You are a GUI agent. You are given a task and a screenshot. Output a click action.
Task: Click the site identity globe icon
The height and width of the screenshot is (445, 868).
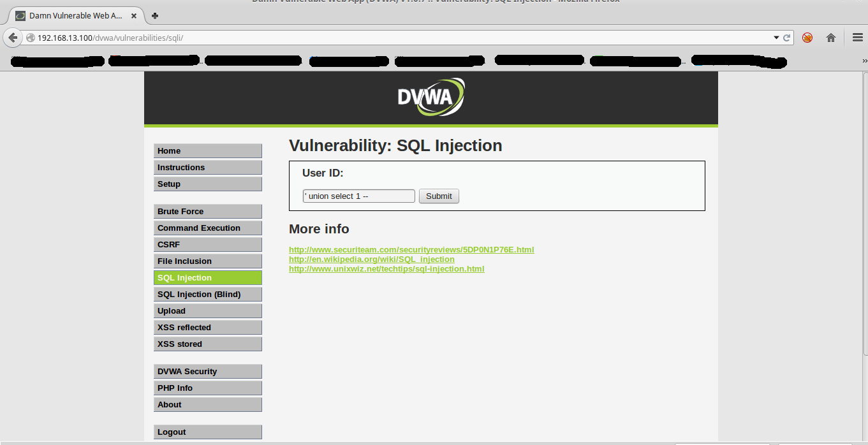pos(31,38)
